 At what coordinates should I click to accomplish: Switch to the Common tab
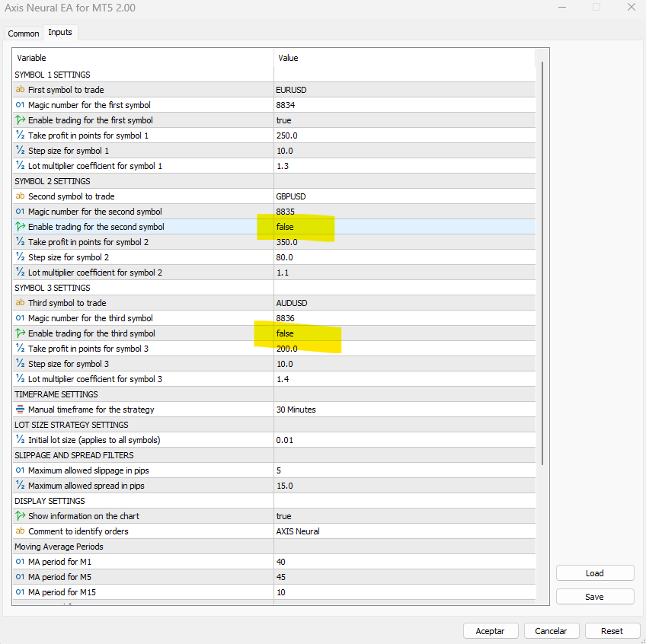(24, 33)
